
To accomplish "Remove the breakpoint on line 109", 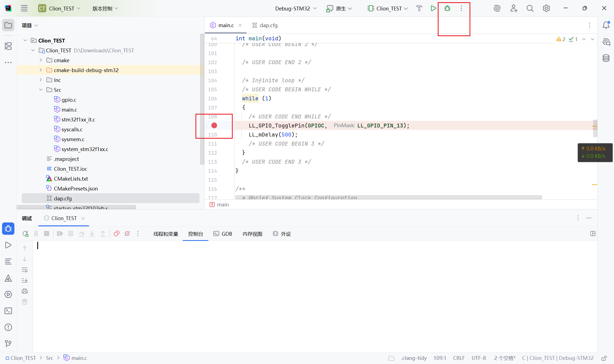I will point(214,126).
